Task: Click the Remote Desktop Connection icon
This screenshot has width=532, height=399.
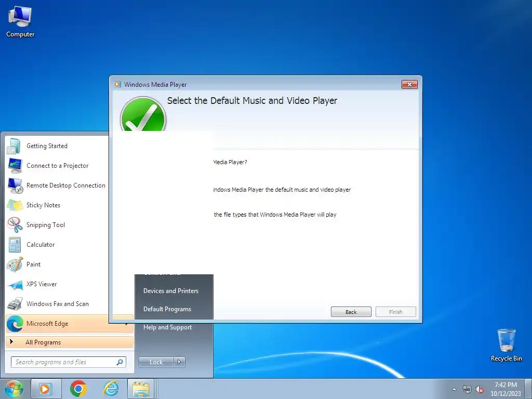Action: coord(15,185)
